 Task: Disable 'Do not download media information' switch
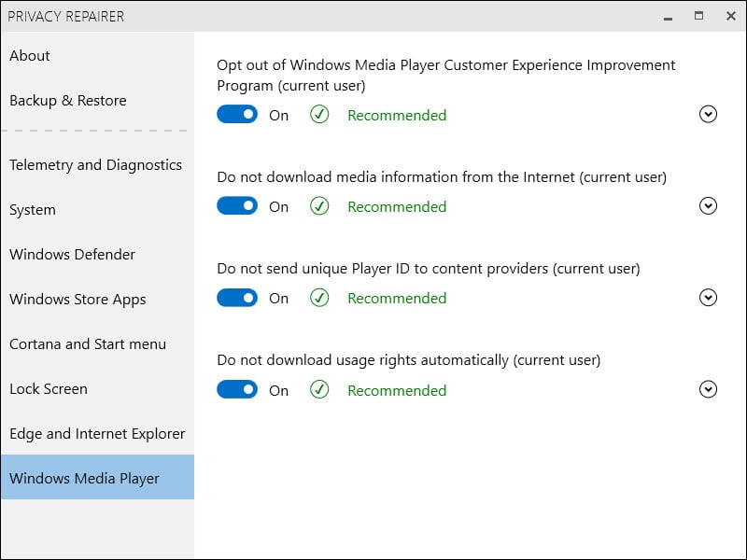tap(237, 206)
